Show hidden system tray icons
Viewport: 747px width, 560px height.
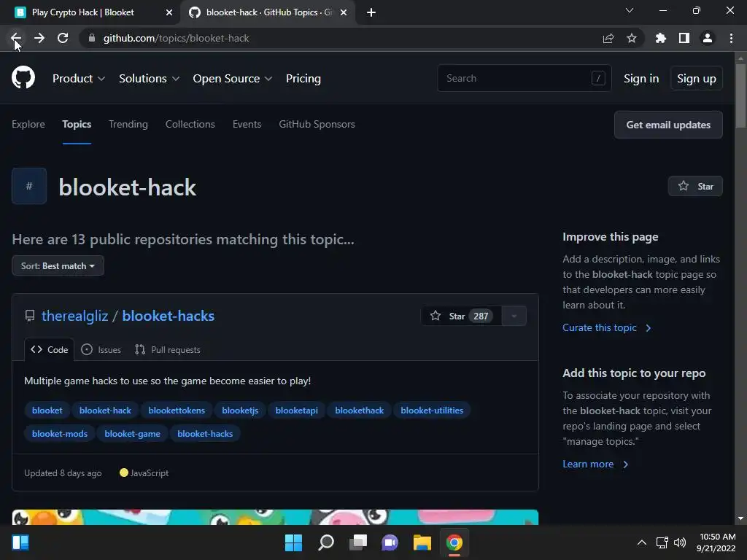(642, 542)
